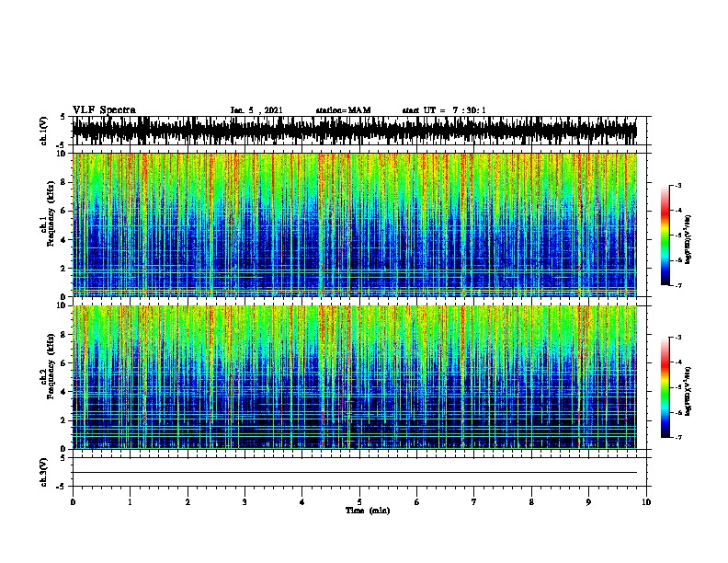The image size is (728, 563).
Task: Click the ch.1 spectrogram plot
Action: (x=355, y=224)
